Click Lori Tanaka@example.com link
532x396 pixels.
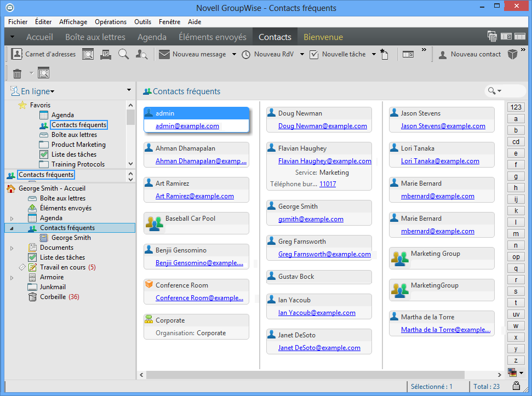[440, 160]
